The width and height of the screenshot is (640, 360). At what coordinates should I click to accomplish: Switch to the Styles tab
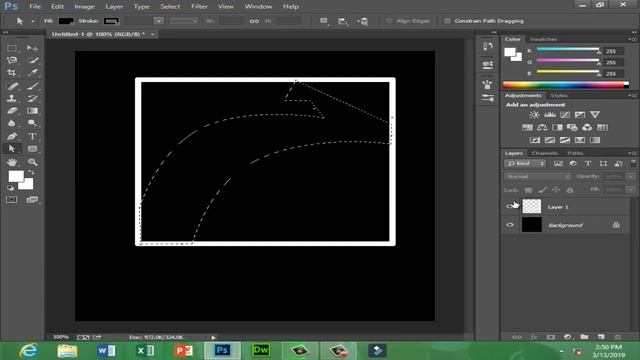tap(559, 96)
